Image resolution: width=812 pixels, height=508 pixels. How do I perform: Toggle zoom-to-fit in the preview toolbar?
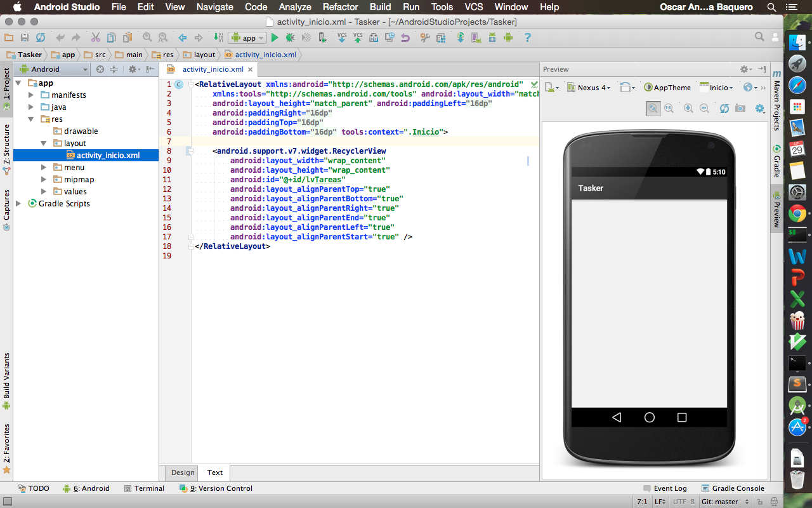point(653,109)
